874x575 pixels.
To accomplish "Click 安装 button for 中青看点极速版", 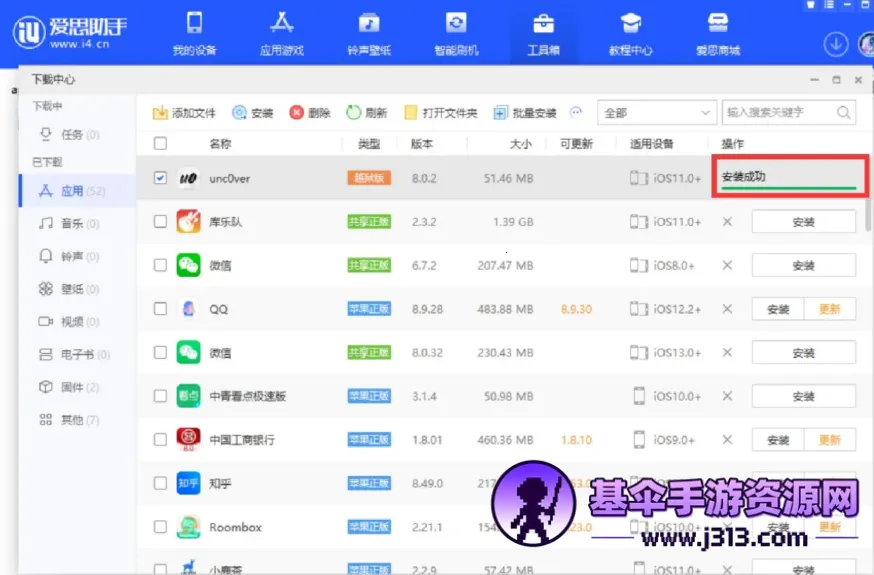I will (803, 396).
